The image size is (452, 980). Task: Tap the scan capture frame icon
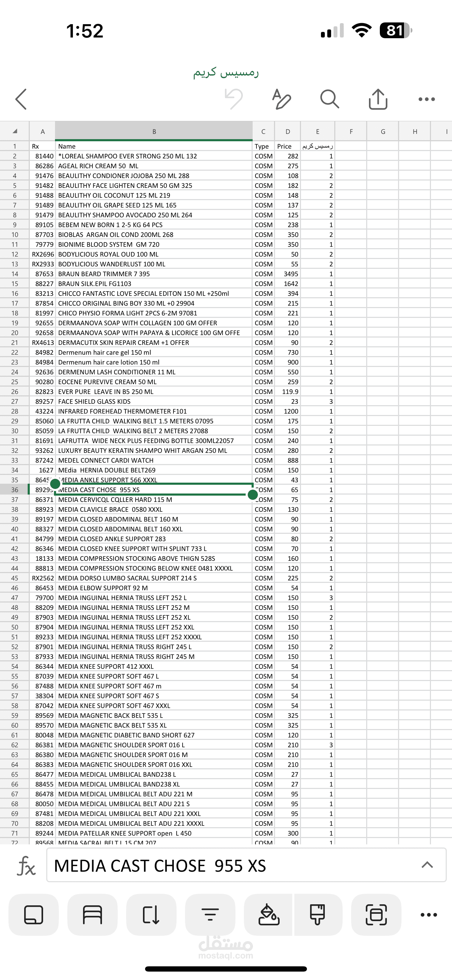click(x=376, y=914)
